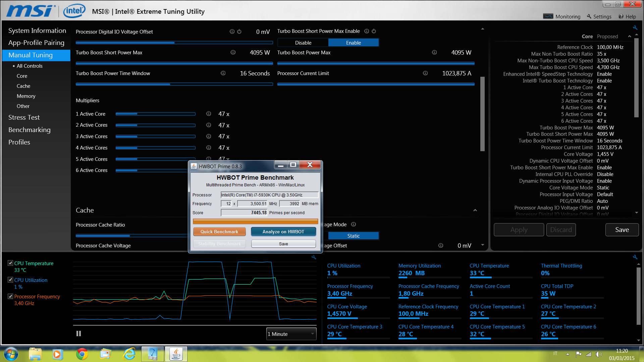Launch Chrome from taskbar
The image size is (644, 362).
(82, 354)
